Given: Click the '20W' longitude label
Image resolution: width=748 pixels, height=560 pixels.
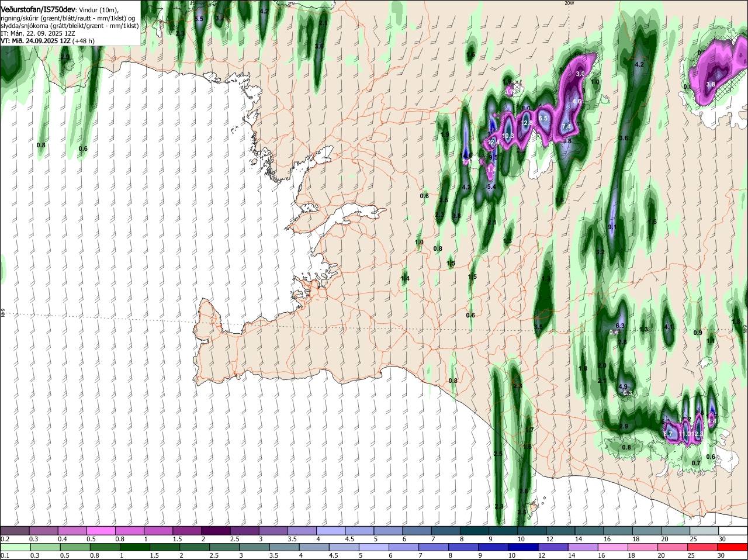Looking at the screenshot, I should [x=569, y=3].
